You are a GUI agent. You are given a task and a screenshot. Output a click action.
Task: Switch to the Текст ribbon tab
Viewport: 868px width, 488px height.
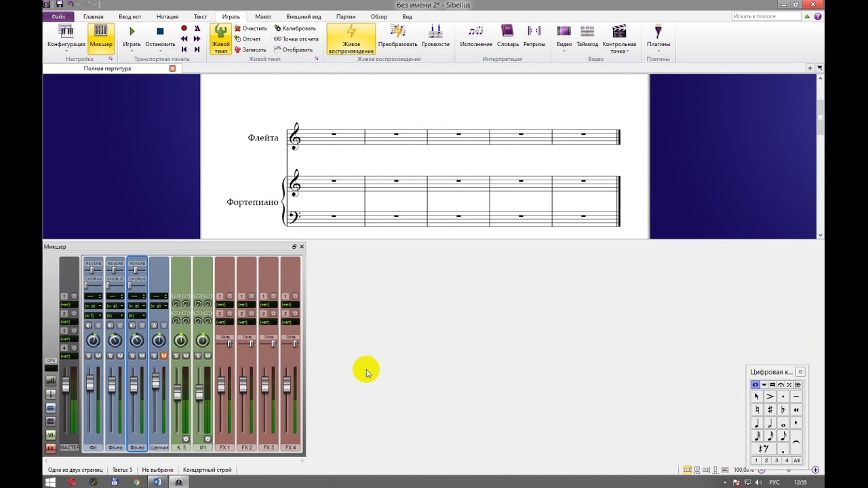click(200, 16)
